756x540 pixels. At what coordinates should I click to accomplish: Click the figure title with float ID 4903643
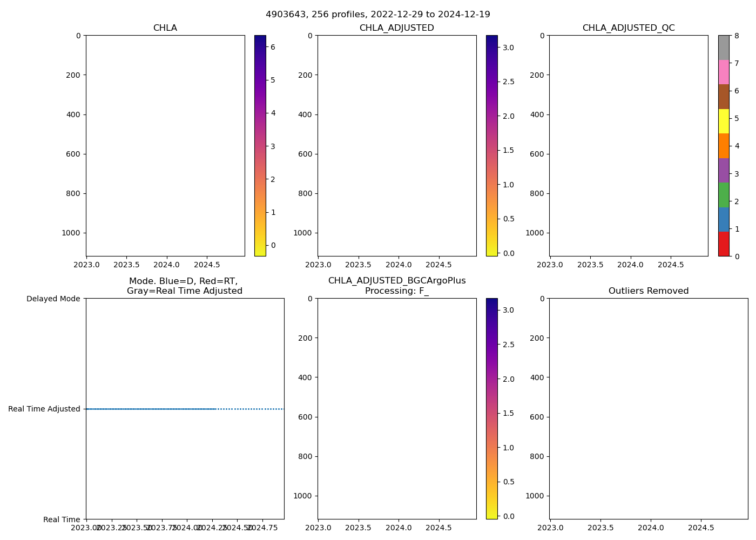tap(378, 15)
